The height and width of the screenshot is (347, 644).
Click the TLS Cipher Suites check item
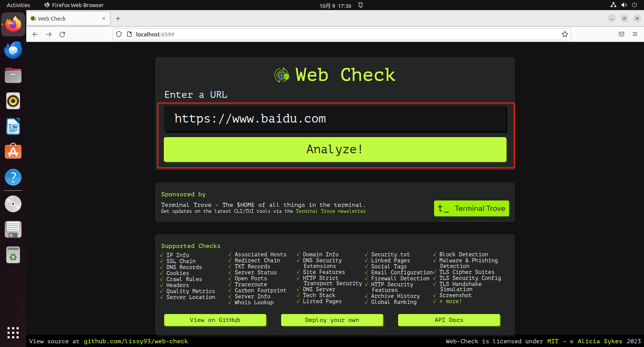click(x=467, y=272)
